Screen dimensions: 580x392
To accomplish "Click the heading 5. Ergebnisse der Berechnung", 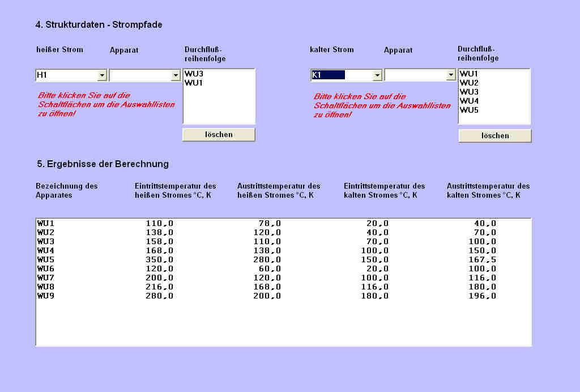I will click(x=103, y=164).
